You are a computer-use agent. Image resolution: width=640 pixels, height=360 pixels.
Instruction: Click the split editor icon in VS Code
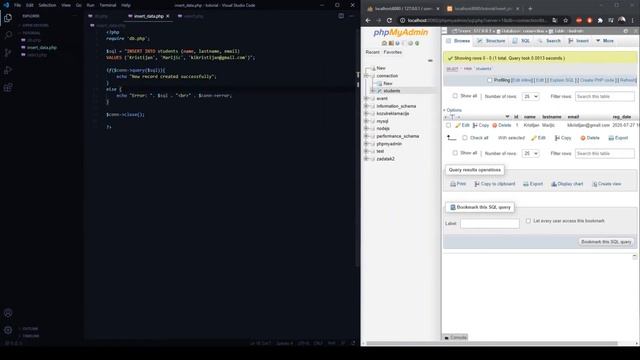click(x=341, y=16)
